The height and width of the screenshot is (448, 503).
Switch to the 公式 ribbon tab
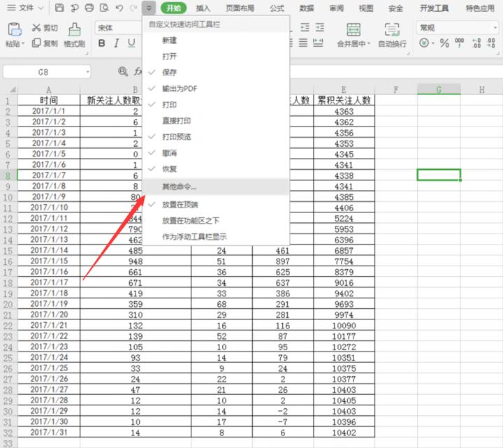pos(277,8)
